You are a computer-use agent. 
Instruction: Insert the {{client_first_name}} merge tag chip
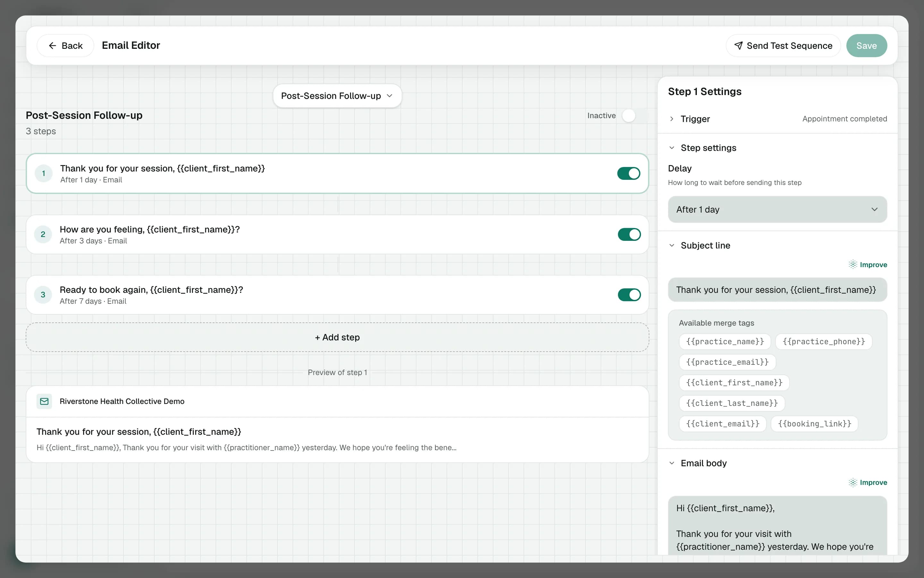click(734, 383)
